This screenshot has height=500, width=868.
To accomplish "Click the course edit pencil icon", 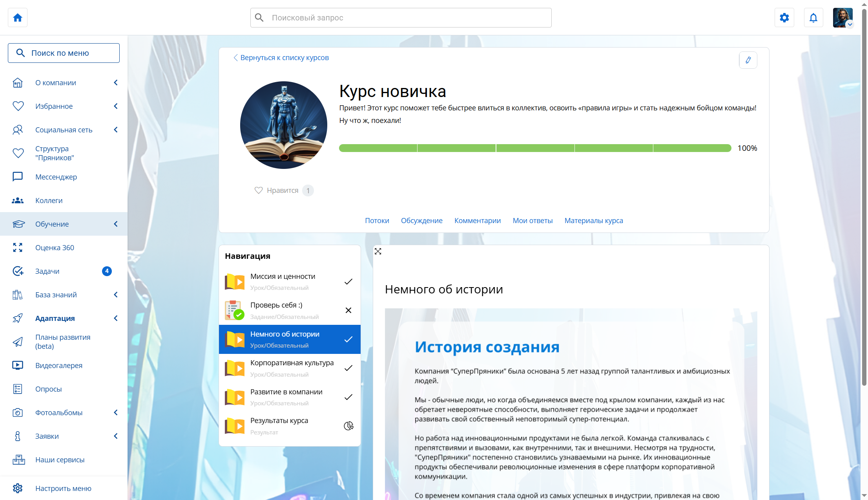I will pyautogui.click(x=748, y=60).
